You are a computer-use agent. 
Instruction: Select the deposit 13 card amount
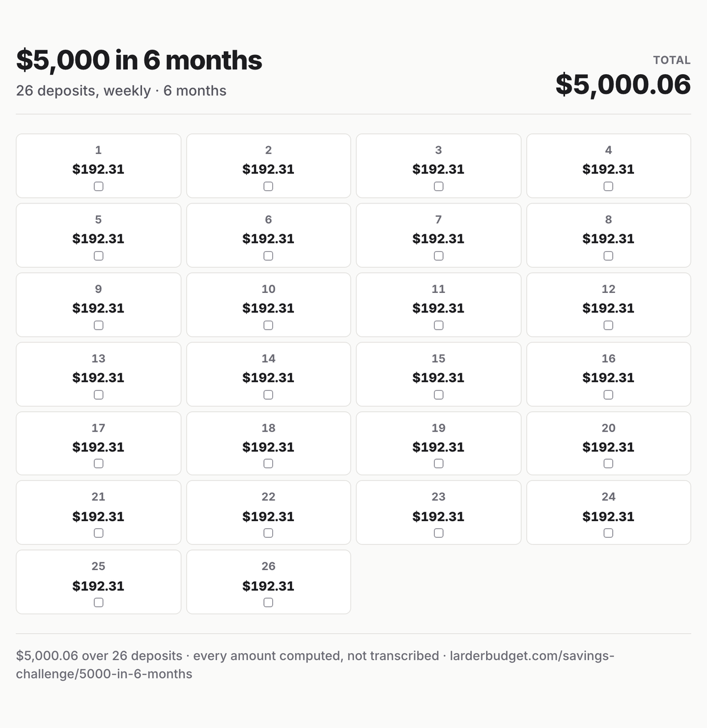(x=98, y=377)
